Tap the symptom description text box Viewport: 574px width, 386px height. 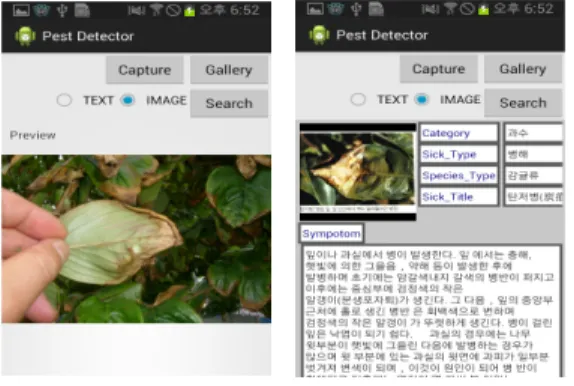pos(432,311)
